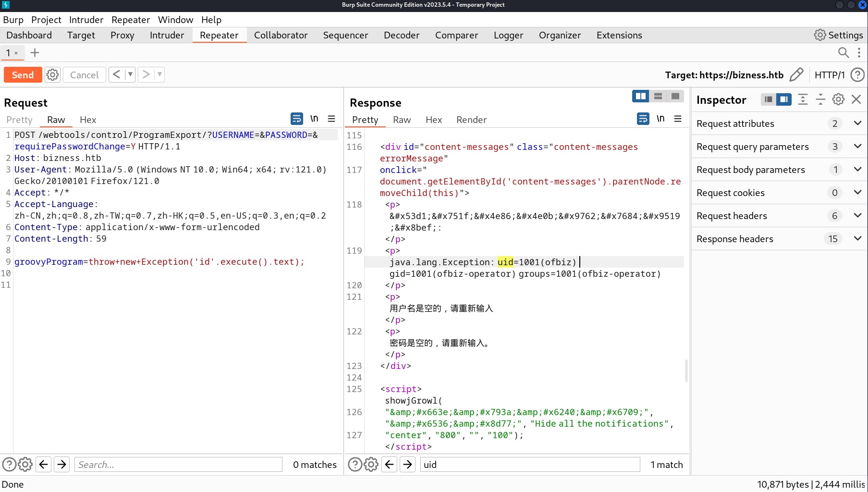Image resolution: width=868 pixels, height=492 pixels.
Task: Go back in request history
Action: coord(117,74)
